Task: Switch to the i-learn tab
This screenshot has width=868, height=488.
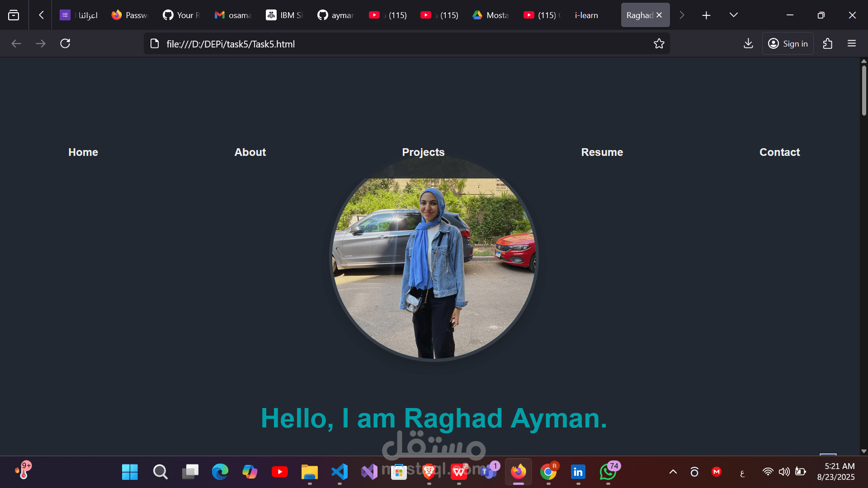Action: [x=585, y=15]
